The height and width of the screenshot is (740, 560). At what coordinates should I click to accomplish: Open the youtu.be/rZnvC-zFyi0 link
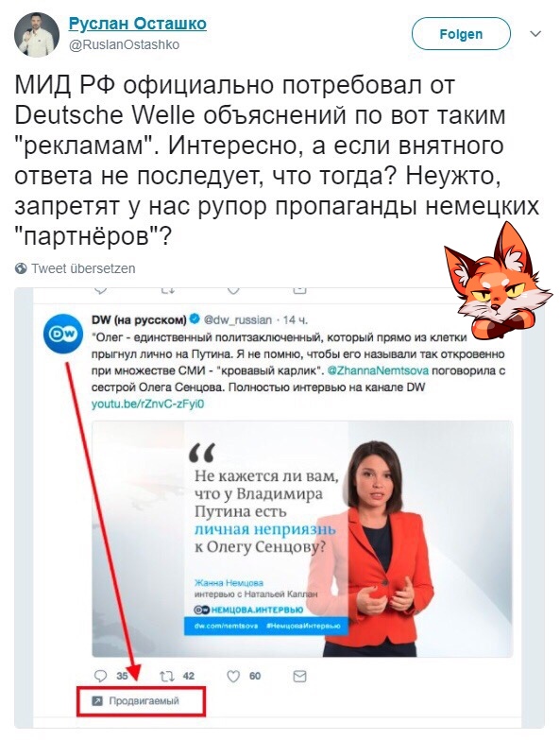(x=147, y=404)
